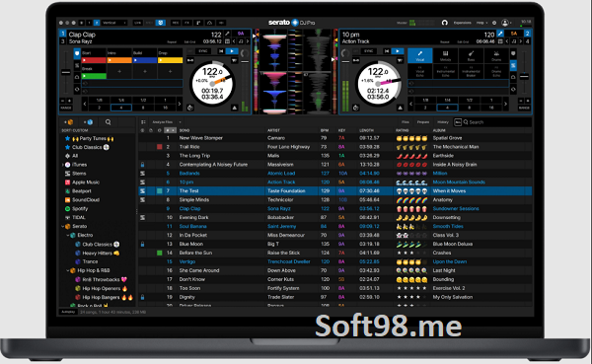Image resolution: width=592 pixels, height=364 pixels.
Task: Select the Bass stem pad on right deck
Action: 471,56
